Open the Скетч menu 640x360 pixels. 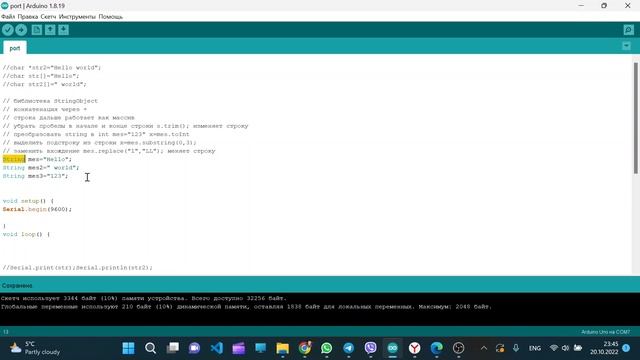point(48,17)
